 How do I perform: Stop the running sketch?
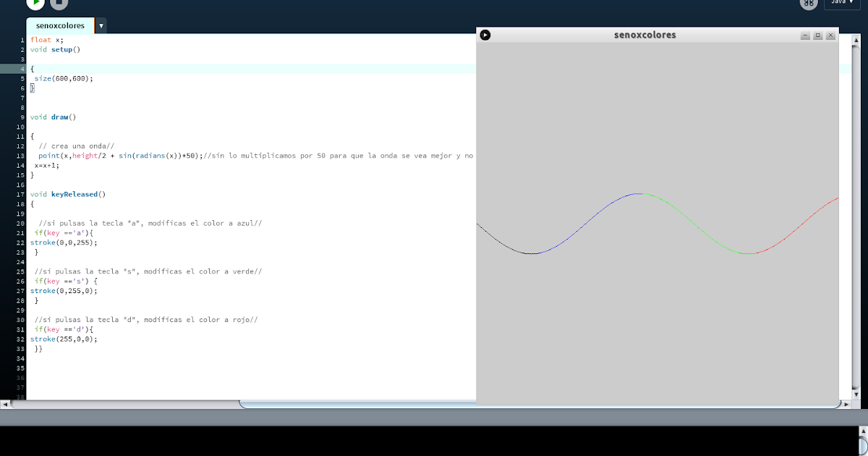point(60,4)
